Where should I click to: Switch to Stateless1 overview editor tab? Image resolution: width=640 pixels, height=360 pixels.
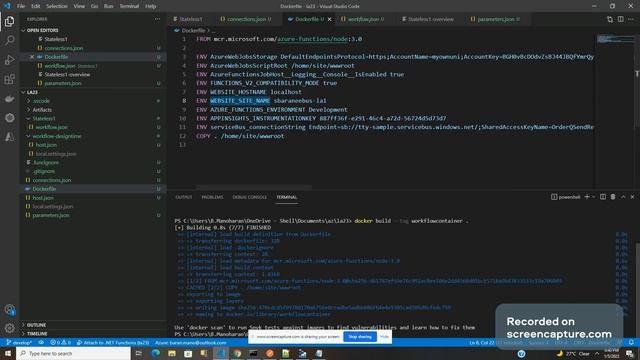[x=428, y=19]
